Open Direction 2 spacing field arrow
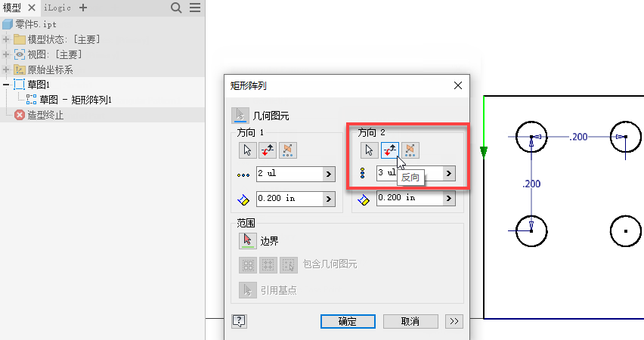This screenshot has width=644, height=340. coord(449,198)
